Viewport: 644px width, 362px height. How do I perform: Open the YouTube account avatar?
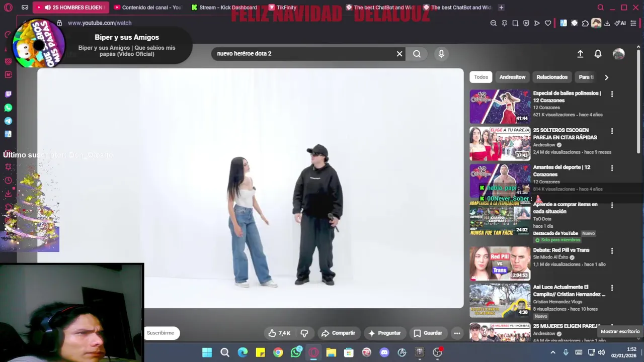(619, 54)
